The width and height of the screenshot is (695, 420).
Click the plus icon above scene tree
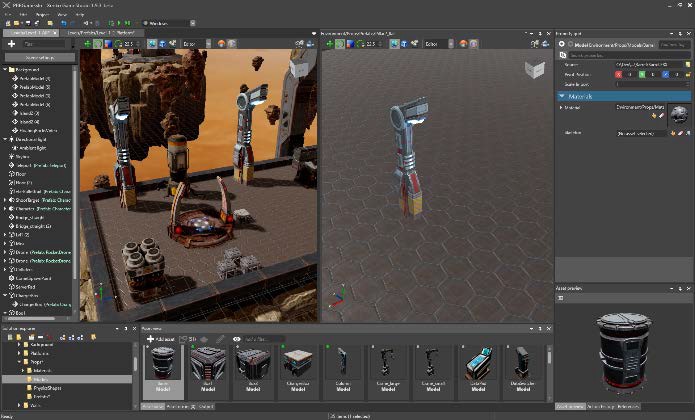tap(11, 44)
